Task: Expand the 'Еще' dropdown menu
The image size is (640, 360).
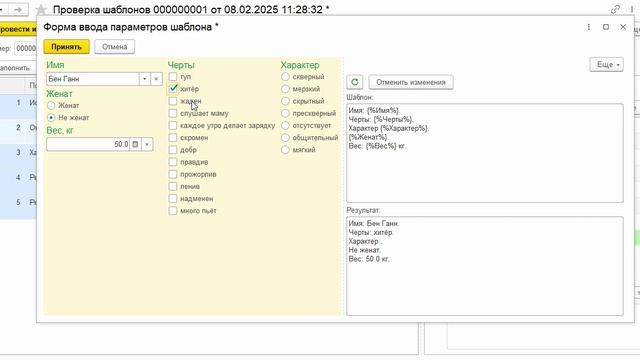Action: coord(607,64)
